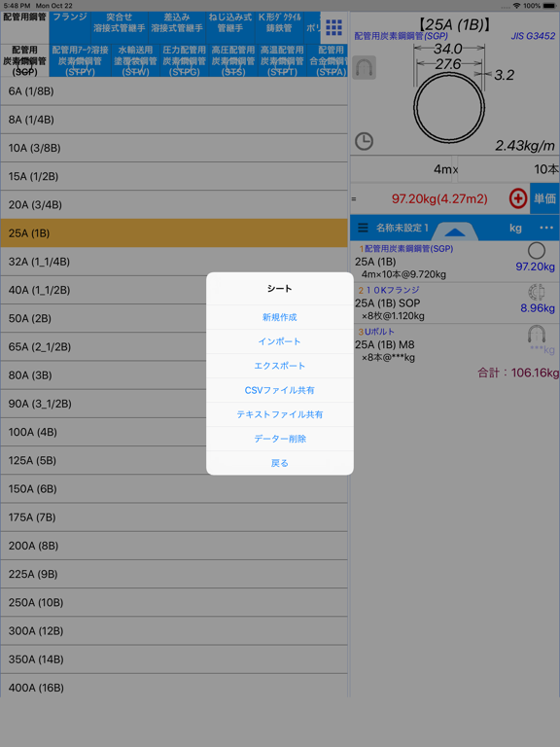Select the 配管用鋼管 category tab

pyautogui.click(x=24, y=27)
